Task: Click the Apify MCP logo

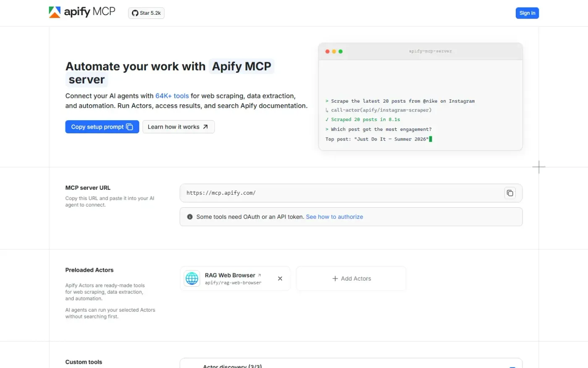Action: coord(82,12)
